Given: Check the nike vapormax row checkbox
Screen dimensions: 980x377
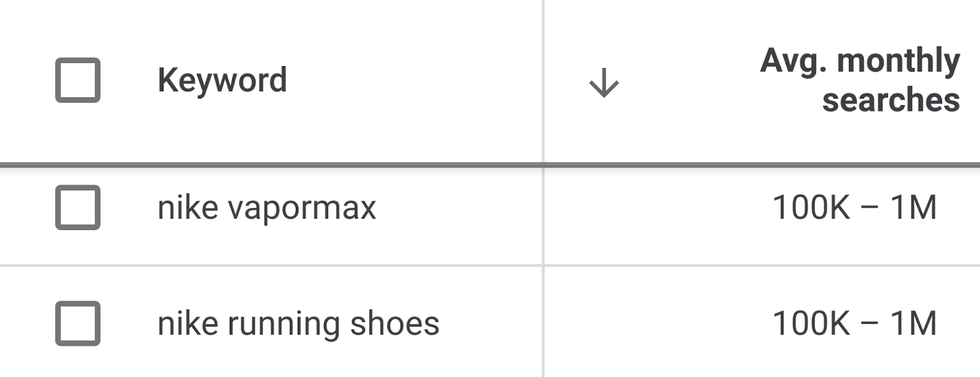Looking at the screenshot, I should point(78,207).
